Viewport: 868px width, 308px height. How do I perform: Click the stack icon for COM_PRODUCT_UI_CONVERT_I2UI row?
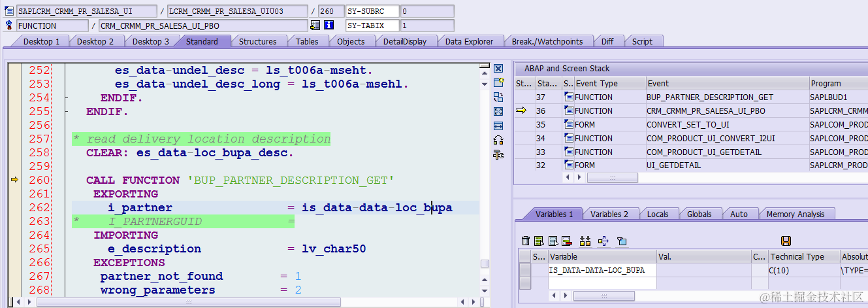[568, 138]
